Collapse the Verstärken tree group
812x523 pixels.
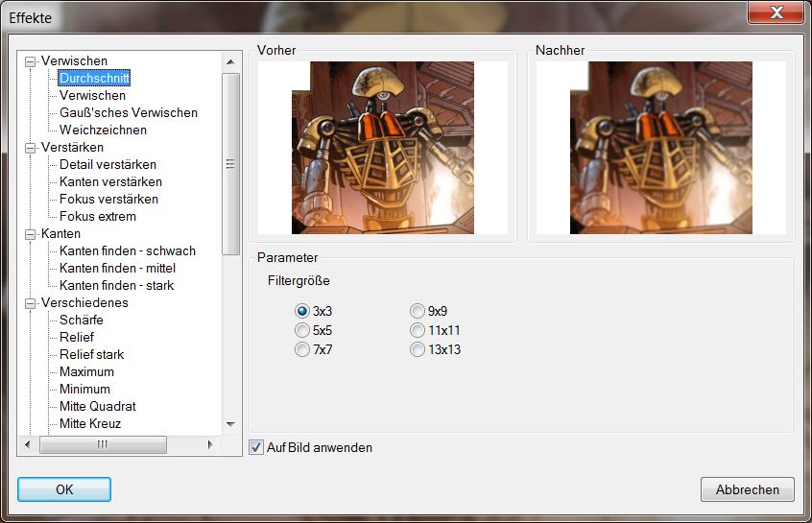coord(30,148)
